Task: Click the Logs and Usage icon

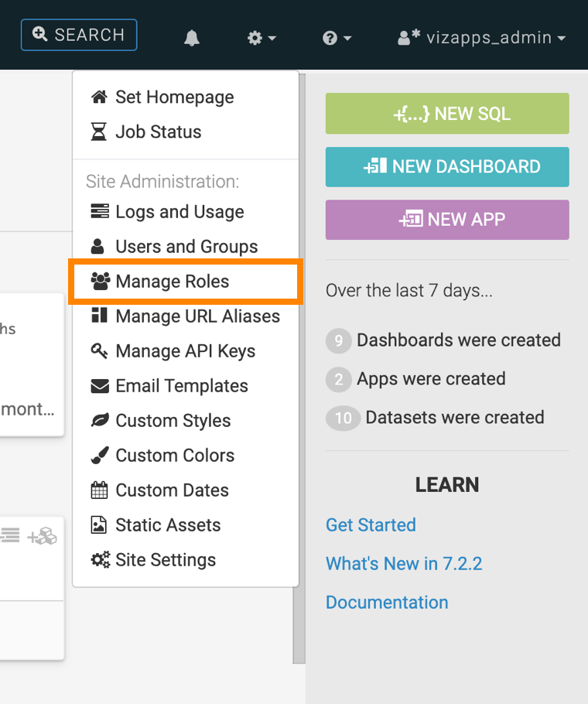Action: tap(99, 212)
